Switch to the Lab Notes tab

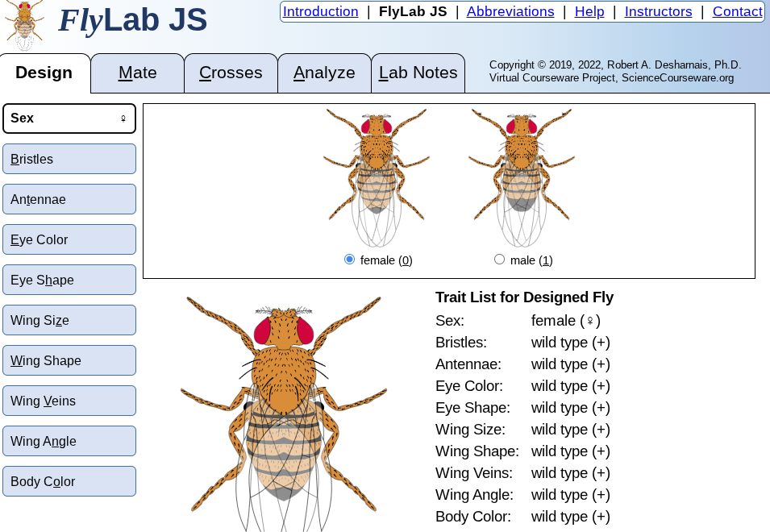click(x=418, y=73)
